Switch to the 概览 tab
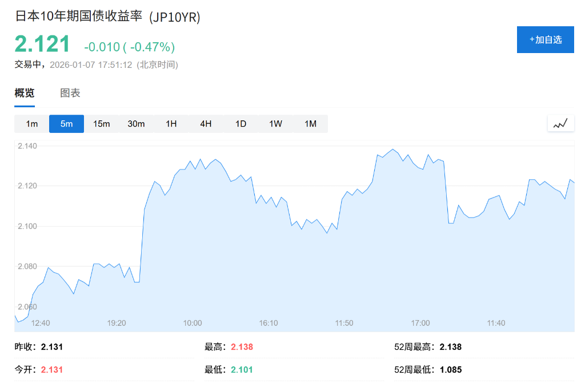Screen dimensions: 585x392 coord(25,93)
